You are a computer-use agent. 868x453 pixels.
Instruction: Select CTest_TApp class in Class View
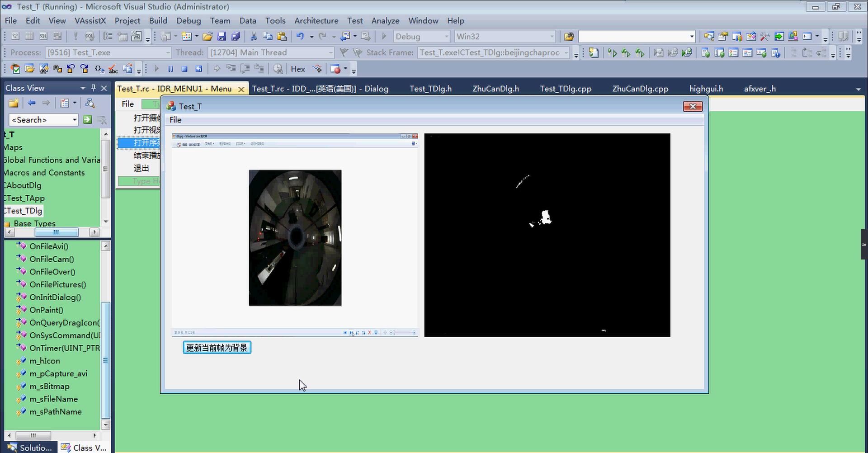pos(24,198)
